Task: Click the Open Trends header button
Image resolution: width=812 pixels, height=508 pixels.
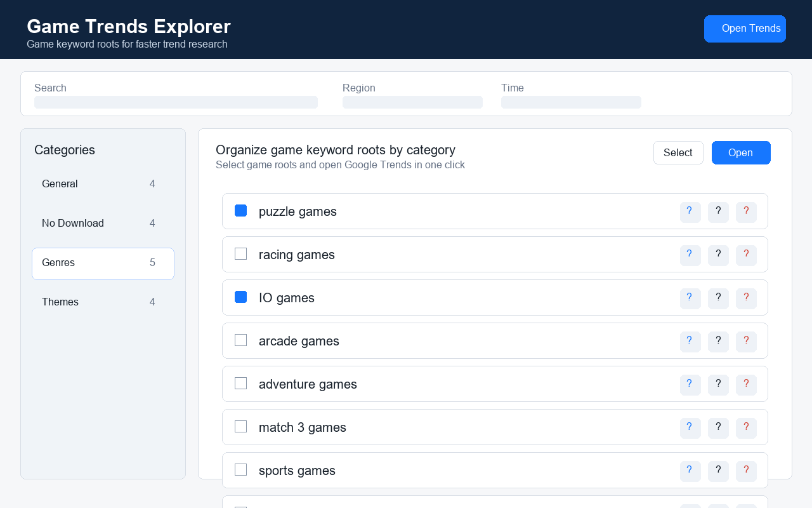Action: pyautogui.click(x=745, y=29)
